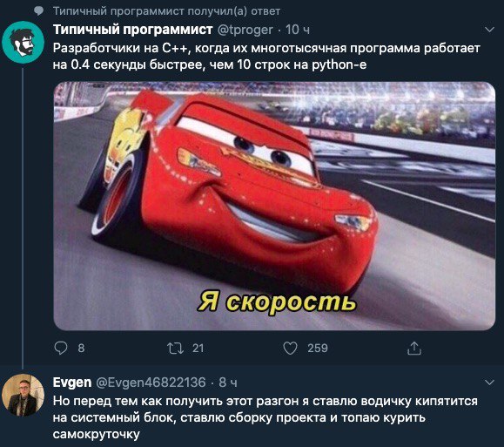The width and height of the screenshot is (504, 447).
Task: Click the 259 likes count
Action: tap(318, 349)
